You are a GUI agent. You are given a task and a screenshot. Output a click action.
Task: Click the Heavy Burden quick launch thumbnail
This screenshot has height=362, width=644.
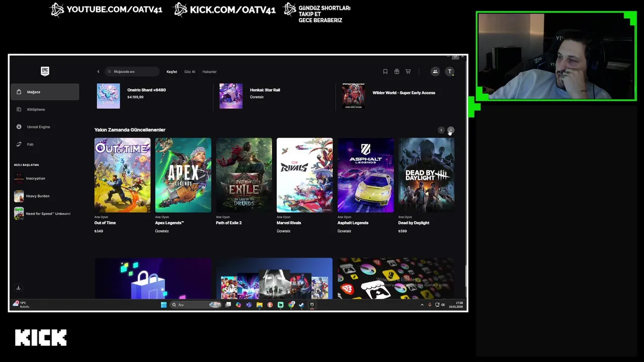pos(19,196)
